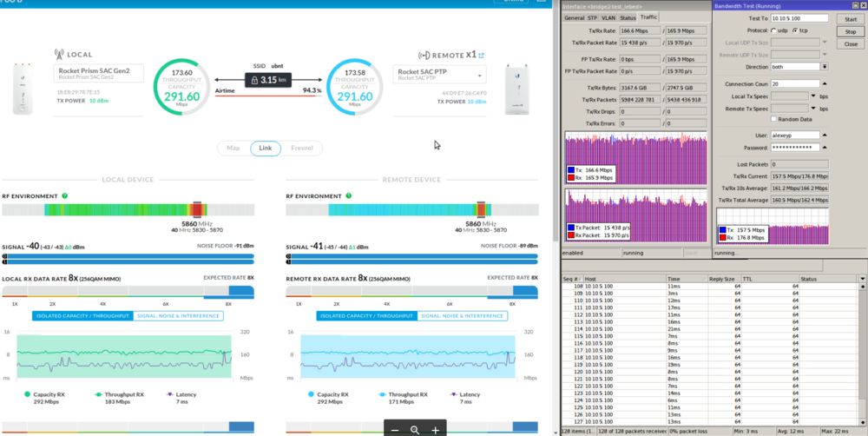Click the Start button in Bandwidth Test
This screenshot has width=868, height=436.
point(851,19)
